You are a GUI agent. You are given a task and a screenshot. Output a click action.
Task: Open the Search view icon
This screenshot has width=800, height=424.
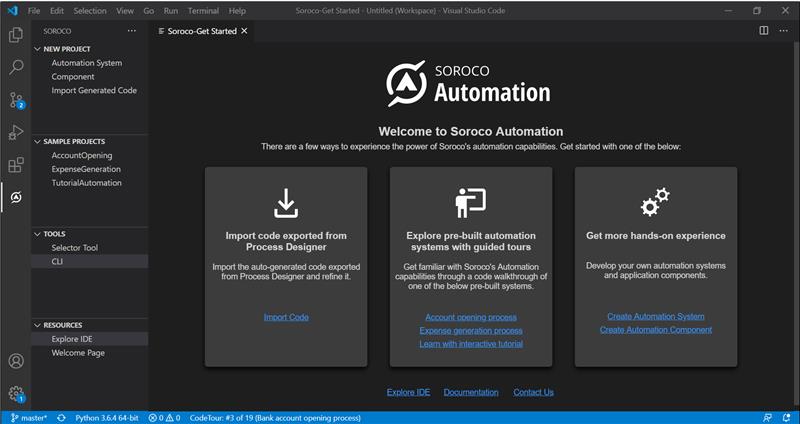[16, 67]
